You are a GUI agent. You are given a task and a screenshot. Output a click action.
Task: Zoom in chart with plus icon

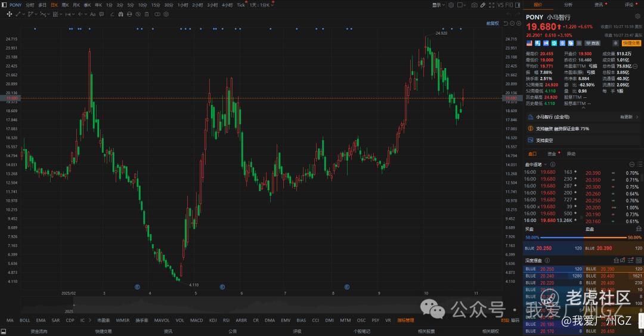pos(519,23)
